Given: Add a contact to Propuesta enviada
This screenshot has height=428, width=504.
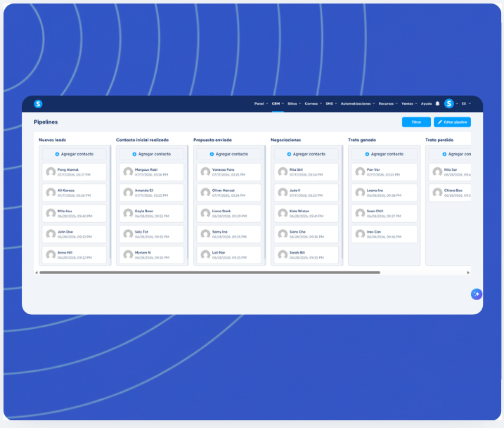Looking at the screenshot, I should click(x=229, y=154).
